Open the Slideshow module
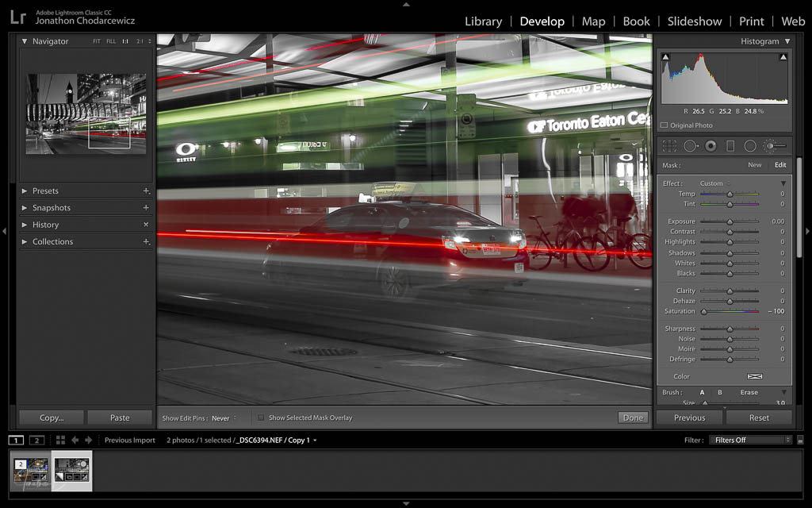The height and width of the screenshot is (508, 812). coord(694,21)
